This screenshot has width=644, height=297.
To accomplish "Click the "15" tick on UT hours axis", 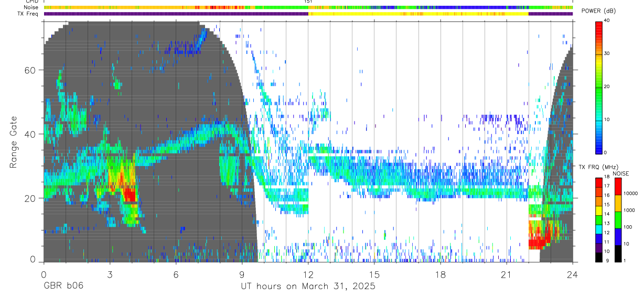I will [x=374, y=274].
